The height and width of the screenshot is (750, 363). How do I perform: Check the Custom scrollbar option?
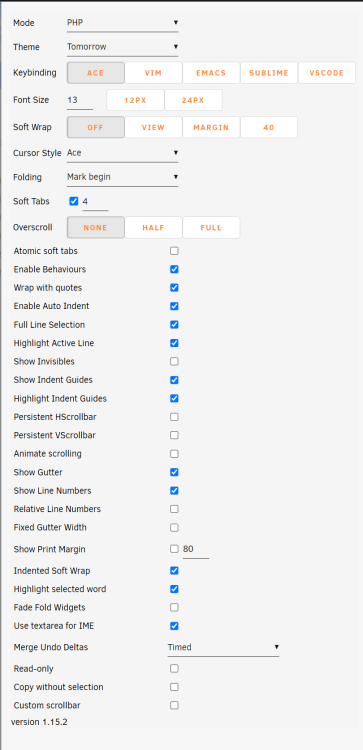click(x=175, y=705)
